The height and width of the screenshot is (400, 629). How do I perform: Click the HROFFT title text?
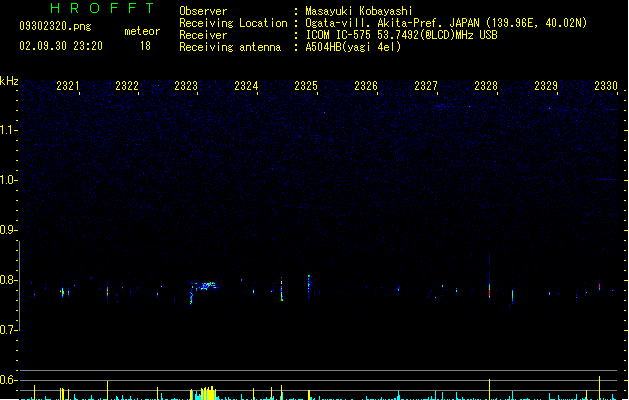click(x=102, y=8)
